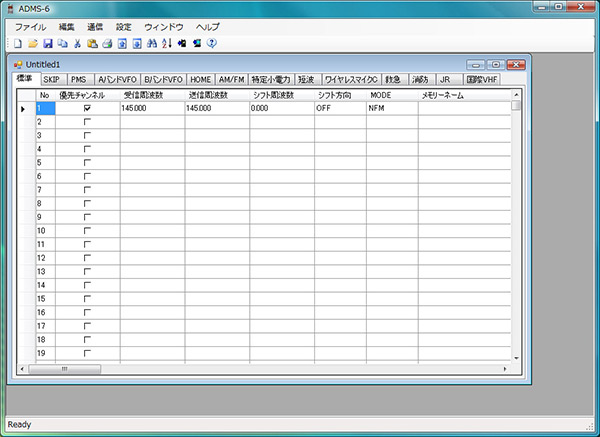This screenshot has height=437, width=600.
Task: Click the horizontal scrollbar thumb of the grid
Action: (65, 368)
